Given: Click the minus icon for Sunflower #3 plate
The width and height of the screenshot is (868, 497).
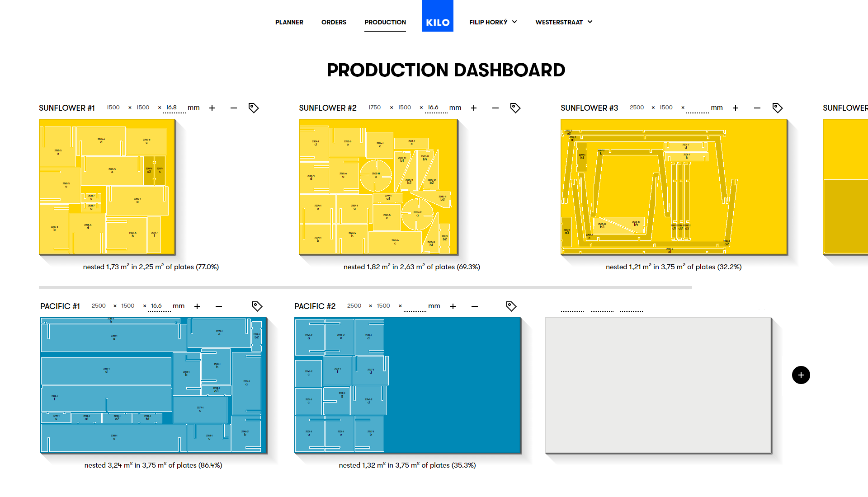Looking at the screenshot, I should (x=757, y=108).
